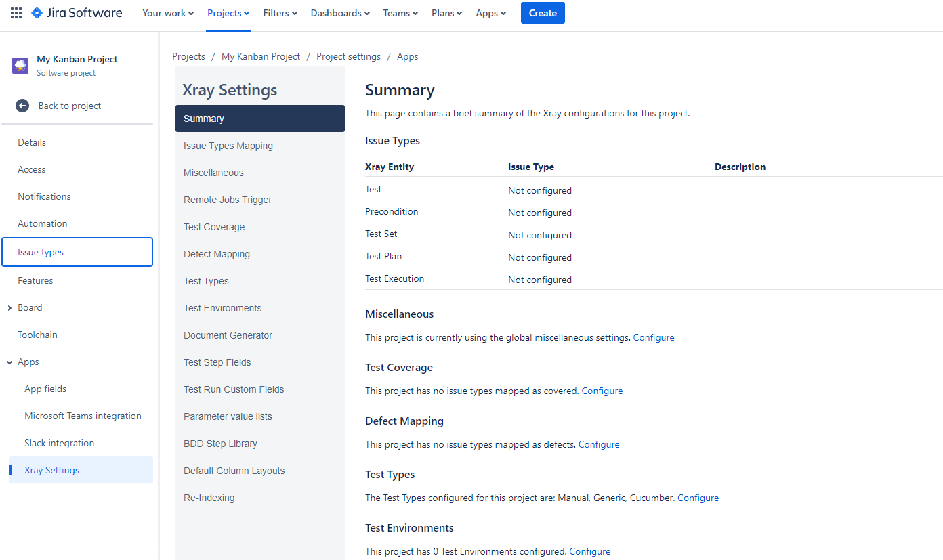The height and width of the screenshot is (560, 943).
Task: Click Not configured in the Test row
Action: tap(540, 190)
